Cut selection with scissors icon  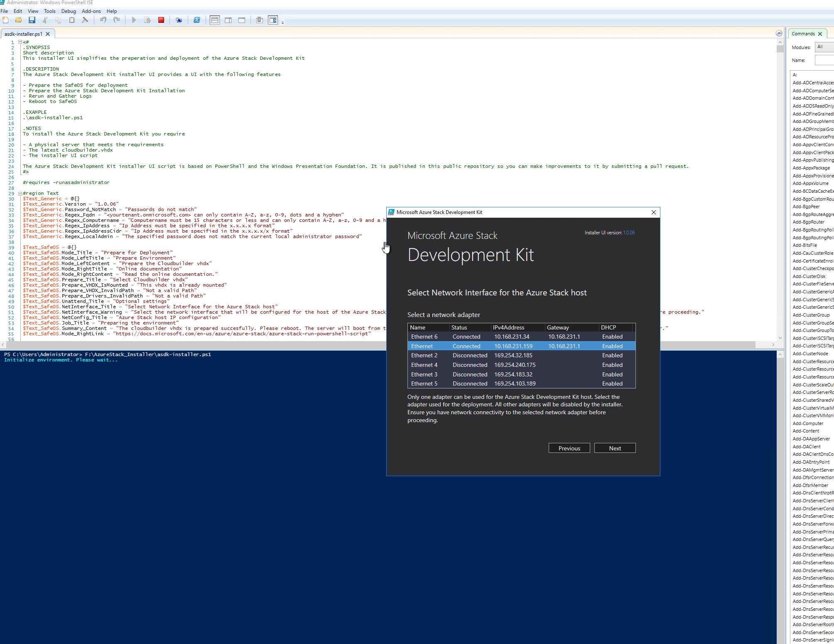click(45, 20)
